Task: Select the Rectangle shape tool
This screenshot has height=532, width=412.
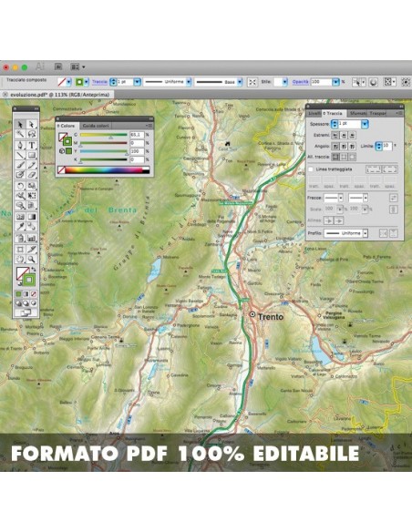Action: pyautogui.click(x=32, y=156)
